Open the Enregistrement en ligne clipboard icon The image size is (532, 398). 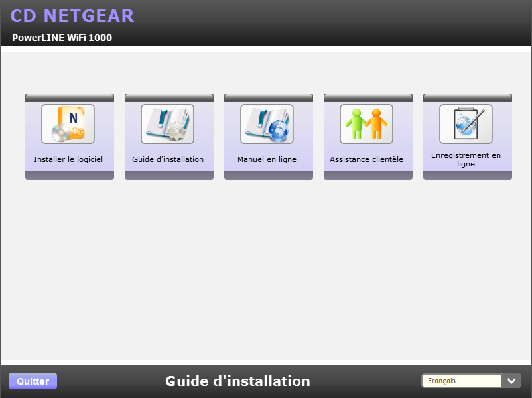466,124
